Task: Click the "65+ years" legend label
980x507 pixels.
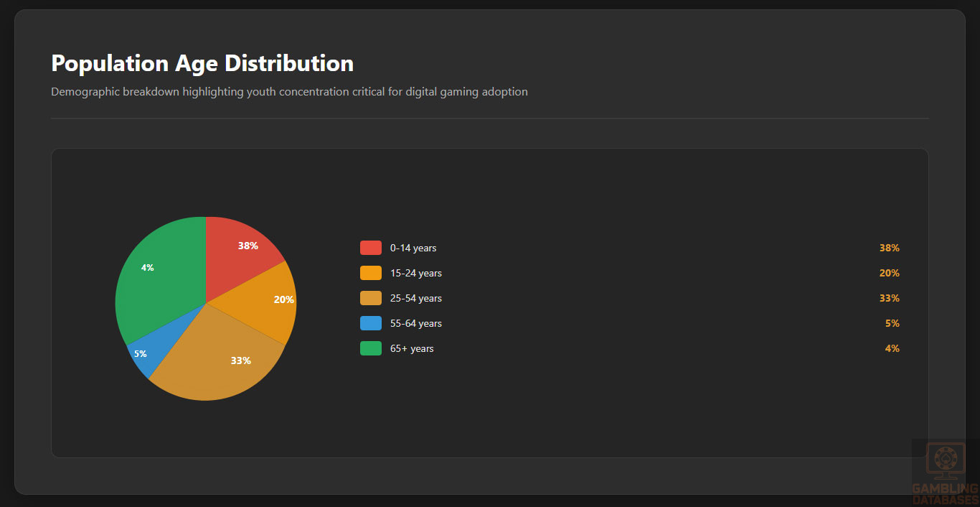Action: pos(412,348)
